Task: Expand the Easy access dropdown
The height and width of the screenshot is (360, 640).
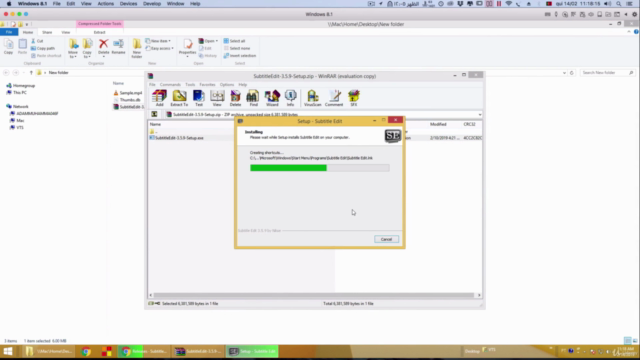Action: click(160, 48)
